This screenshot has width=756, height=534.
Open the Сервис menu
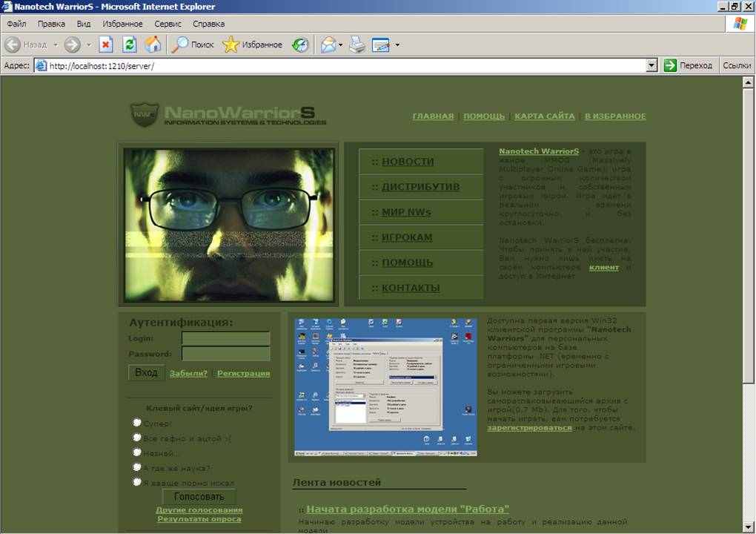168,24
